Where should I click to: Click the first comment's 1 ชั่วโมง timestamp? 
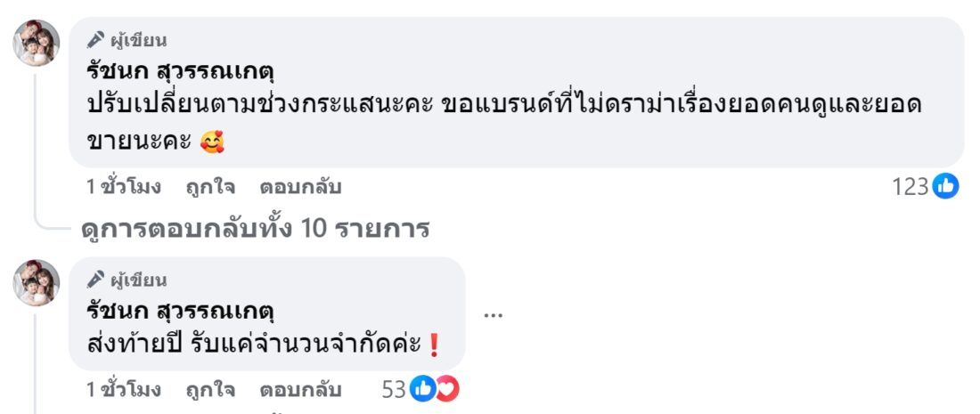(x=123, y=188)
